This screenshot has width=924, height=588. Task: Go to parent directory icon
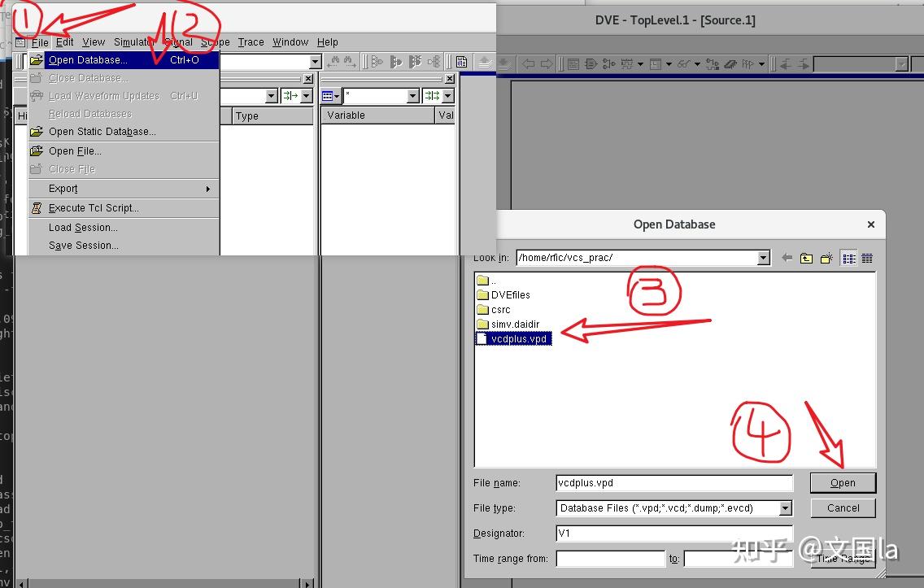pyautogui.click(x=806, y=258)
